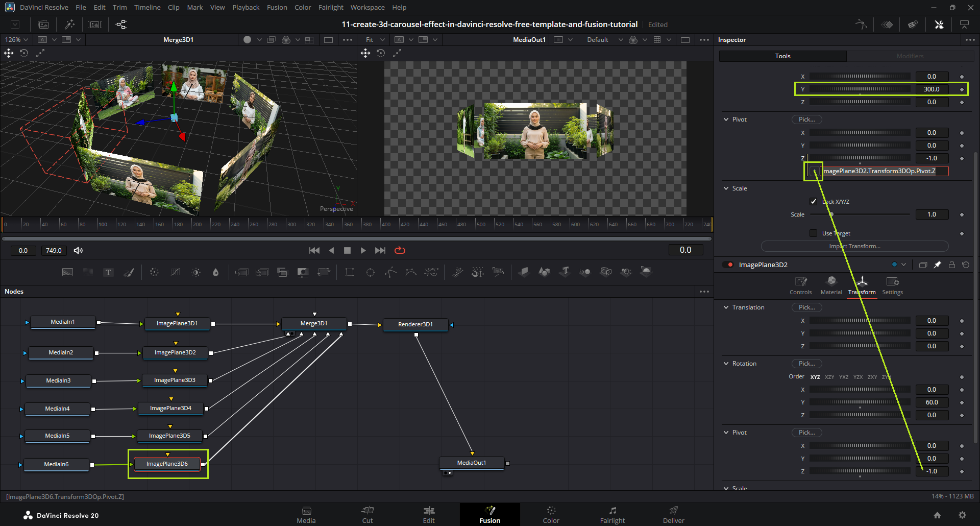980x526 pixels.
Task: Lock the ImagePlane3D2 node controls
Action: coord(951,265)
